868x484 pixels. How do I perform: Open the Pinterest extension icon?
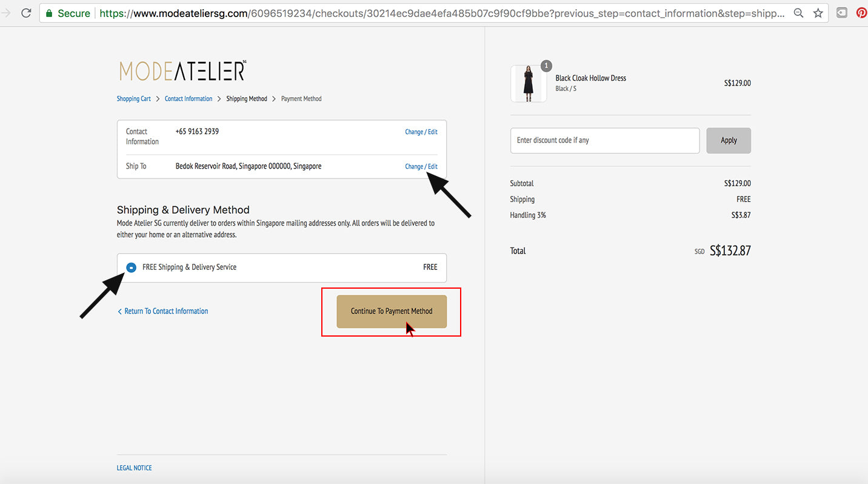[861, 13]
